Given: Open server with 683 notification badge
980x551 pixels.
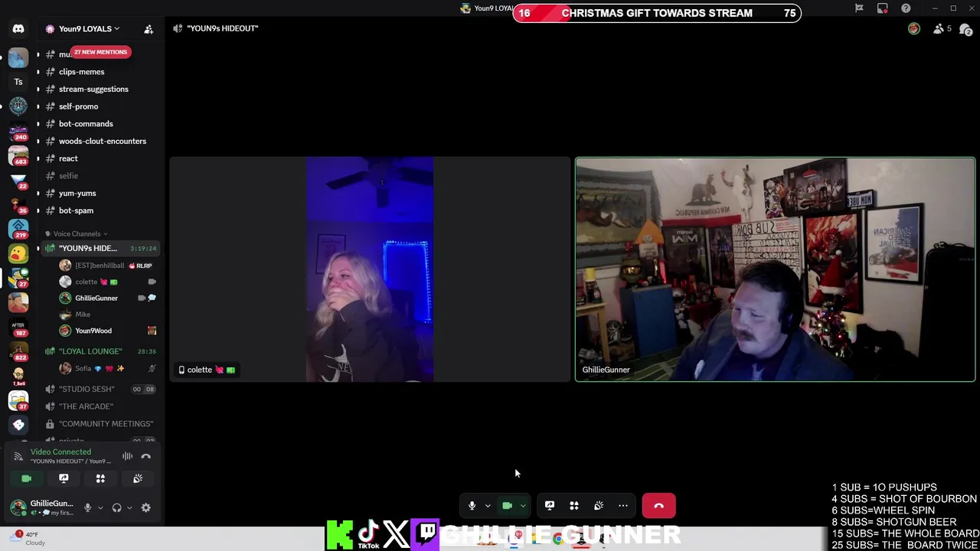Looking at the screenshot, I should [x=18, y=156].
